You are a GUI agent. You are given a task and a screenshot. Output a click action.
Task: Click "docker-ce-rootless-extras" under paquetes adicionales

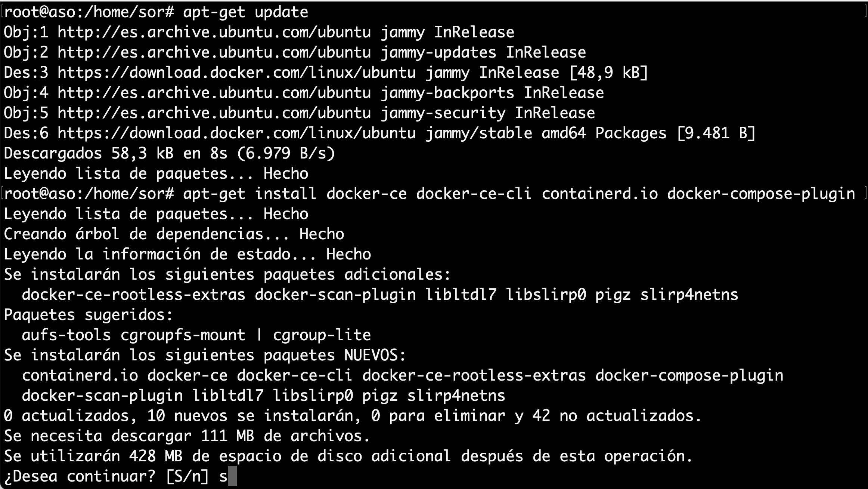[133, 295]
